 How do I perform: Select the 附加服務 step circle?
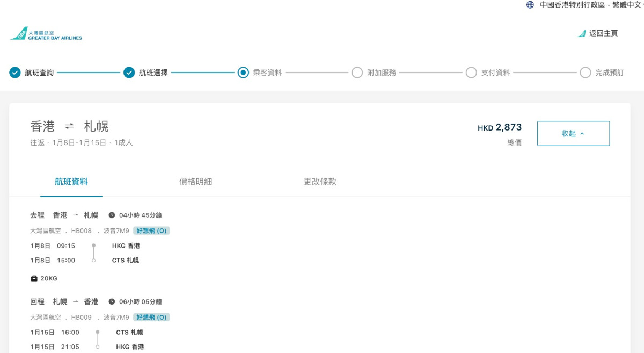click(x=357, y=73)
